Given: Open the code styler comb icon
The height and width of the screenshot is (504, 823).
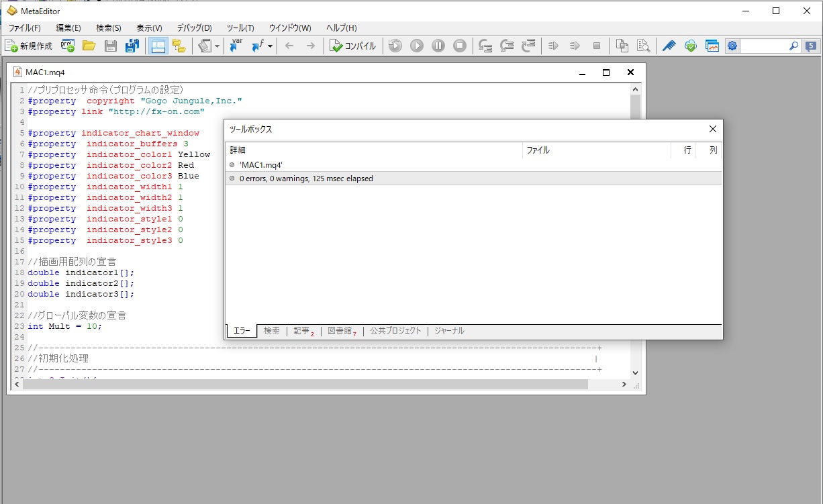Looking at the screenshot, I should coord(669,46).
